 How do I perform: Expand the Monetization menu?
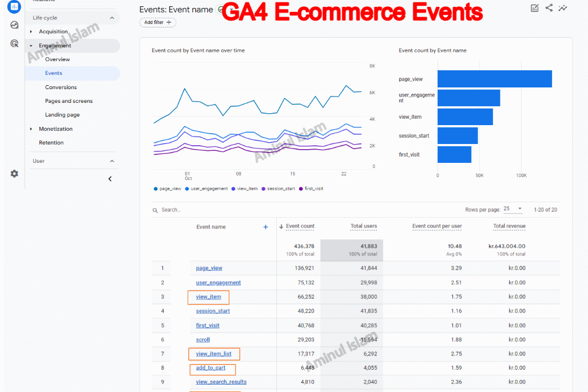pos(31,129)
